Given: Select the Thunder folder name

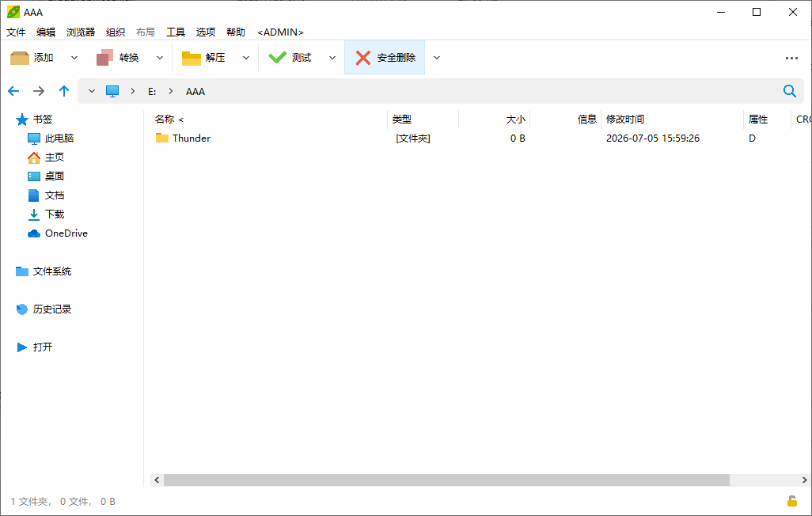Looking at the screenshot, I should [192, 138].
